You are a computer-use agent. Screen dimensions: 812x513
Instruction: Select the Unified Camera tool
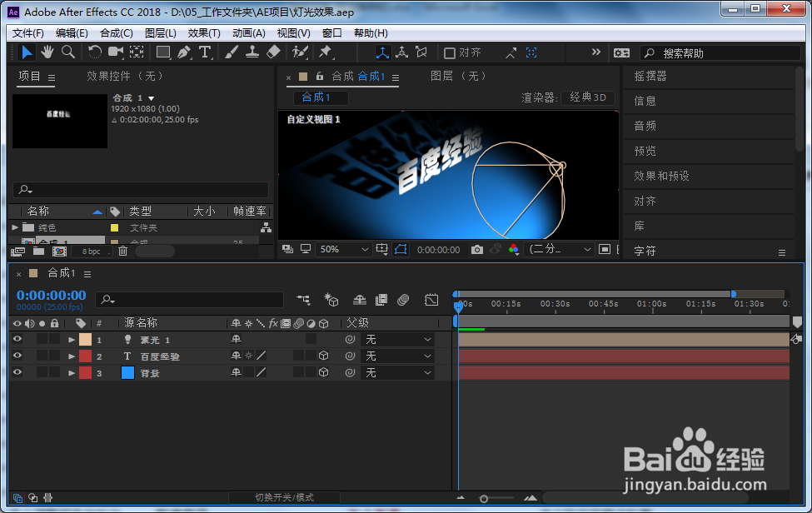pos(116,52)
